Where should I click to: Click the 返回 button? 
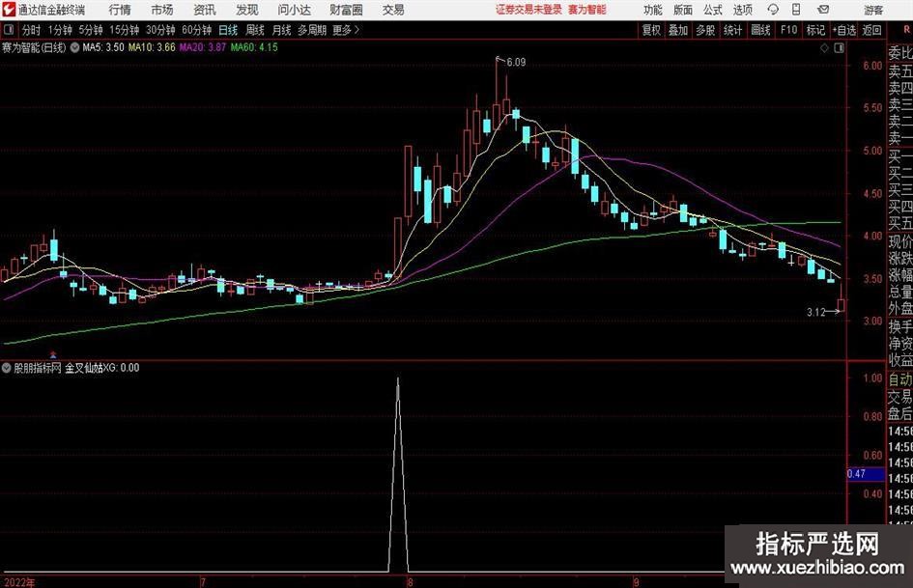click(871, 30)
